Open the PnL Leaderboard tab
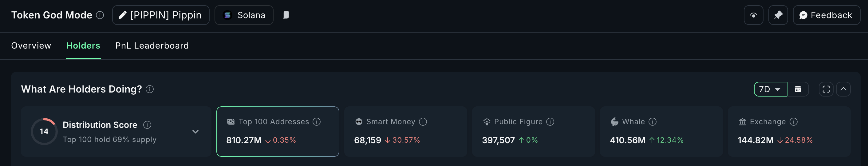 [x=152, y=46]
